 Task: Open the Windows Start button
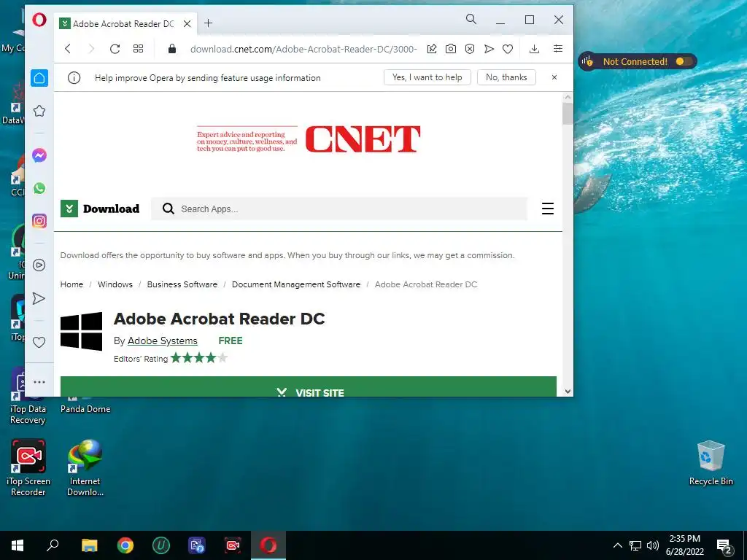[x=18, y=545]
